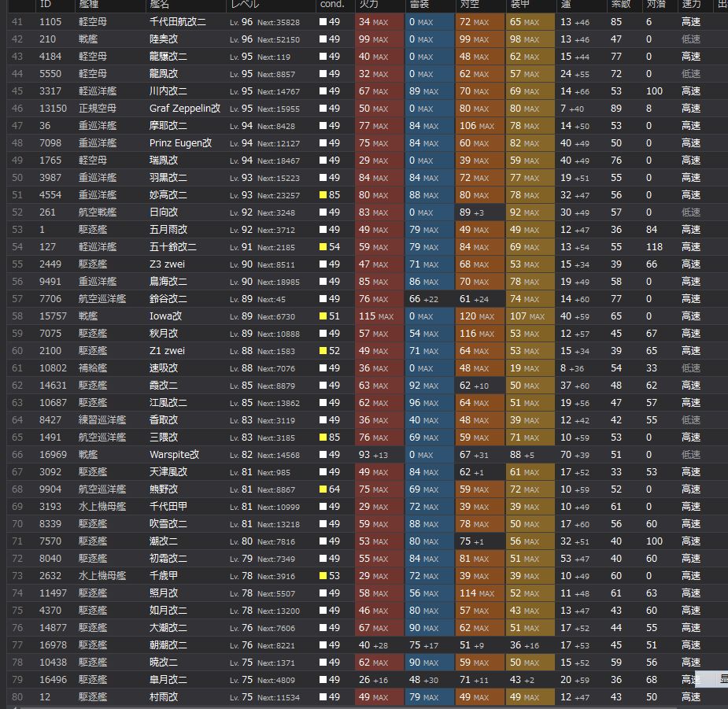Select ship name 天津風改
This screenshot has height=709, width=728.
pos(168,472)
